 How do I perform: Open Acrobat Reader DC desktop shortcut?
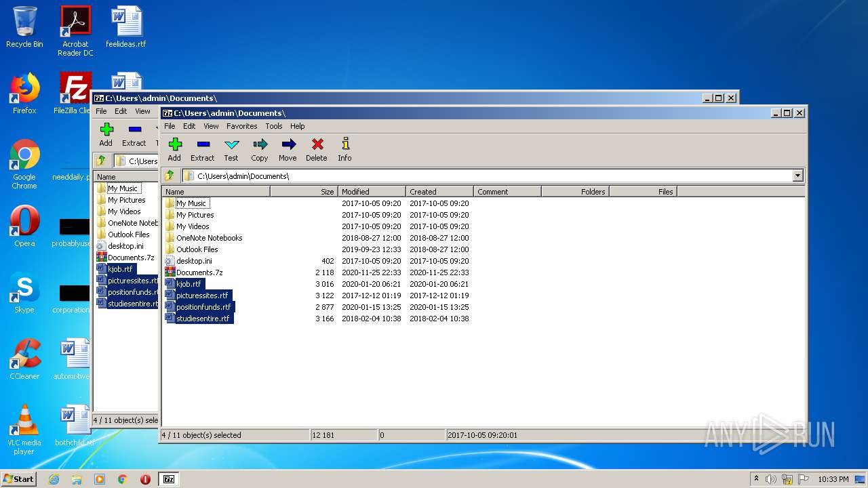tap(75, 31)
